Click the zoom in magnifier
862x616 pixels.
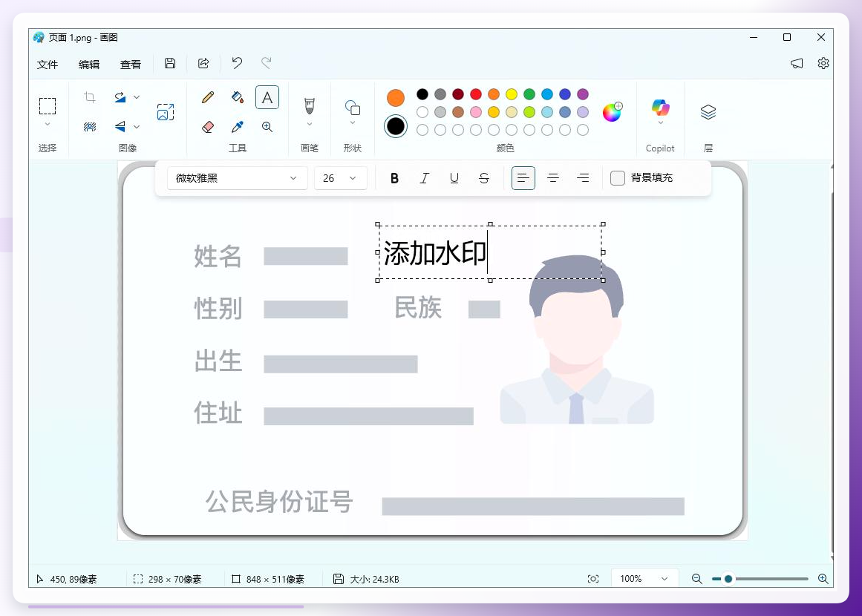[x=823, y=579]
